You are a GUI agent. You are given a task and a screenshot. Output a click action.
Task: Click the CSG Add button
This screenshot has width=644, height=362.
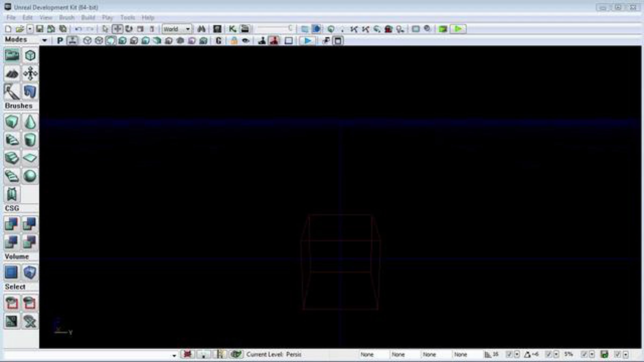tap(12, 223)
